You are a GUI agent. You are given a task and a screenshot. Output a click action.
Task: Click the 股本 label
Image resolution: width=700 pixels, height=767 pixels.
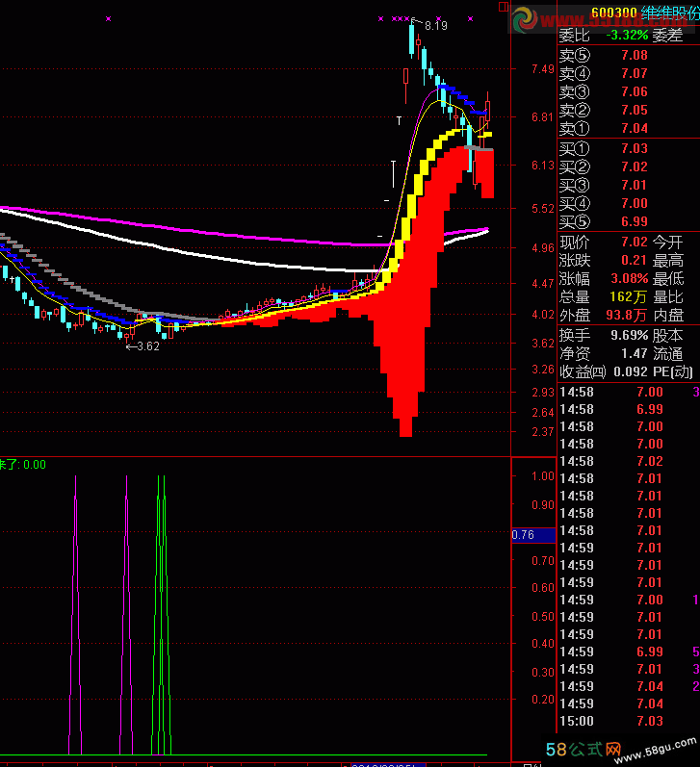point(667,336)
